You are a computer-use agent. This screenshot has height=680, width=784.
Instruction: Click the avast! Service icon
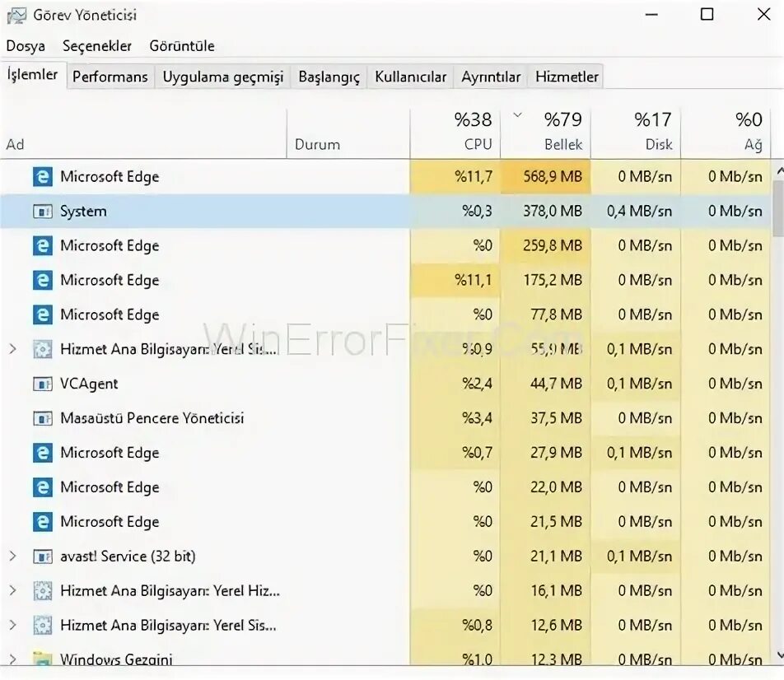[x=43, y=557]
